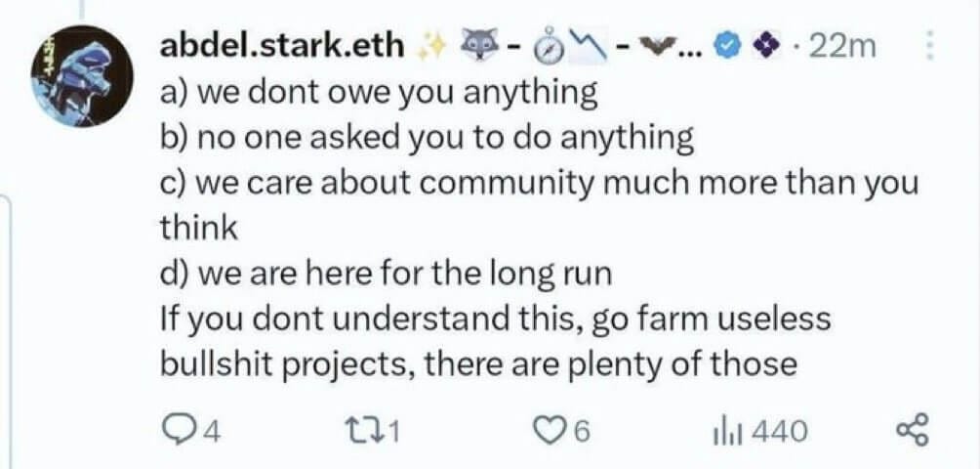This screenshot has height=469, width=980.
Task: Open the three-dot more options menu
Action: (x=930, y=46)
